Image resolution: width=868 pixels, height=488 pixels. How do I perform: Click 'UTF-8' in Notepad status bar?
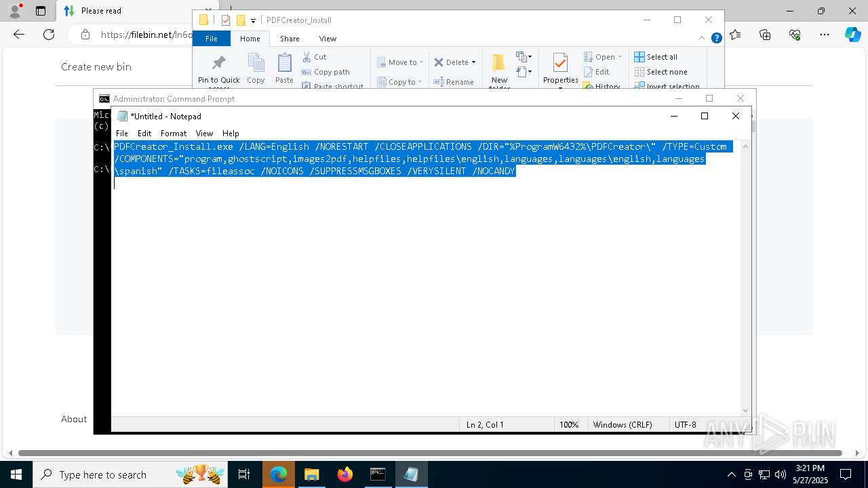(x=685, y=425)
